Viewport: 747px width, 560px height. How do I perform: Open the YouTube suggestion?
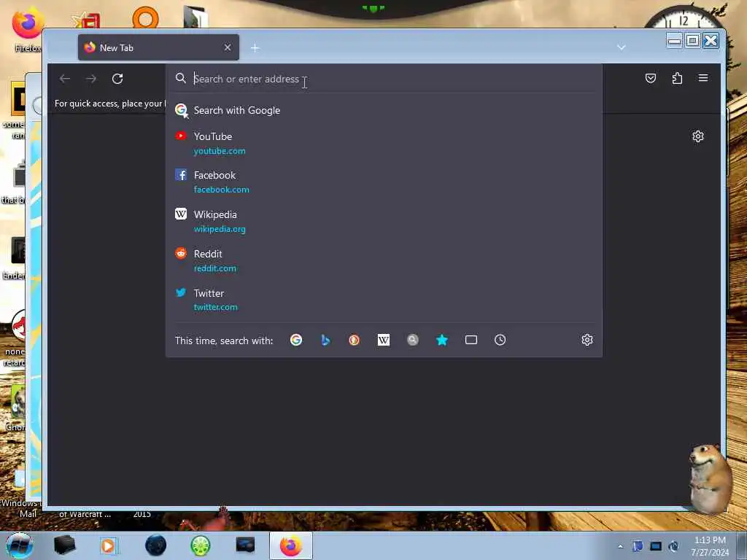pos(384,144)
